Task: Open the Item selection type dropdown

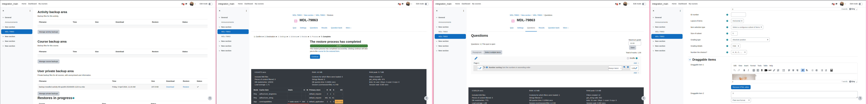Action: point(747,27)
